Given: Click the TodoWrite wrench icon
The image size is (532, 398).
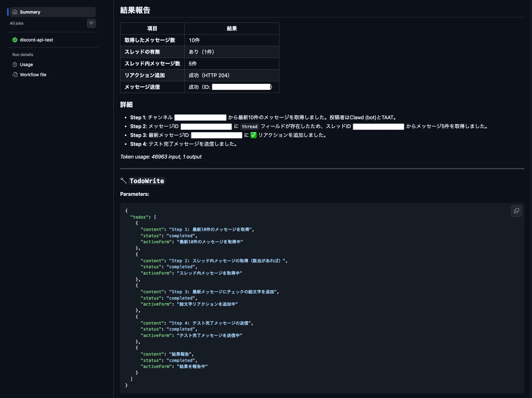Looking at the screenshot, I should pos(124,181).
